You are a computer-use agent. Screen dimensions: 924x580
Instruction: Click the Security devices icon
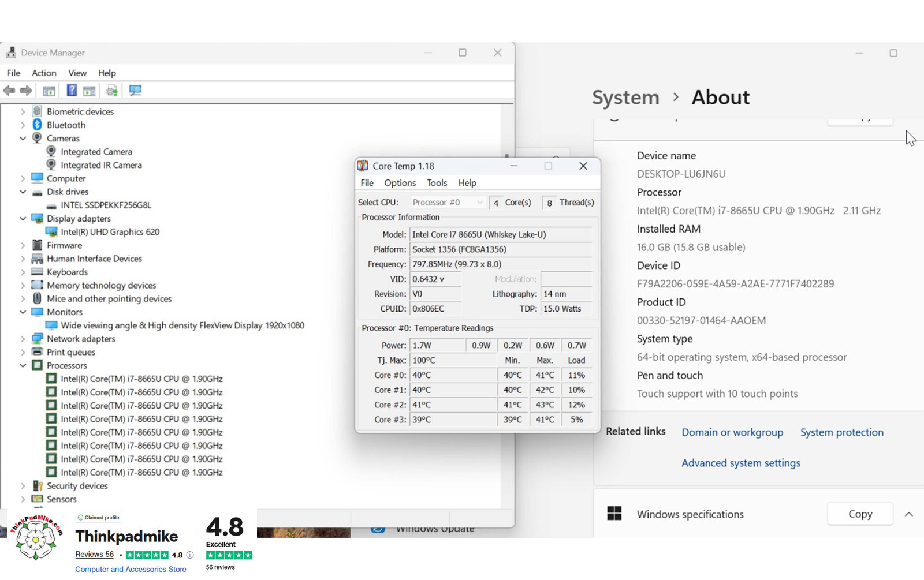pos(38,485)
